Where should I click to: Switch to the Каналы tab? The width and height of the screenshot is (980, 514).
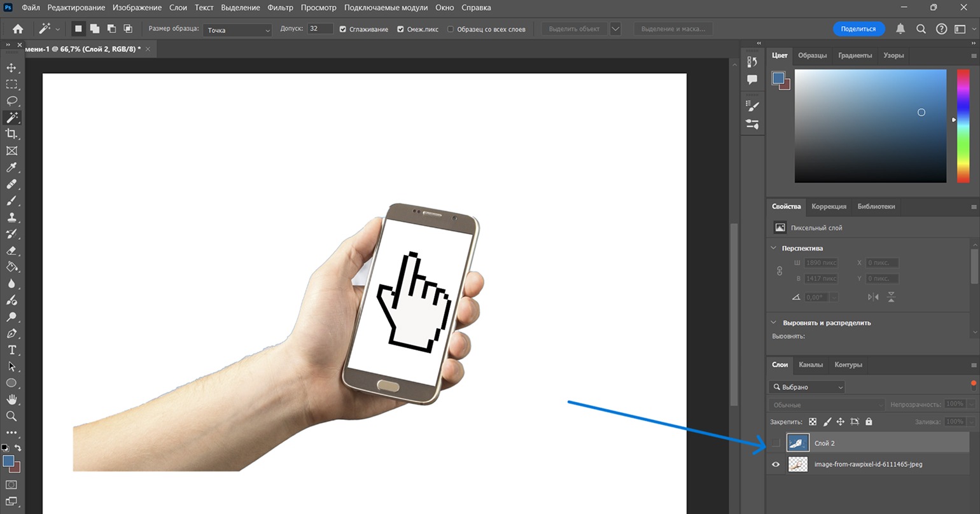tap(811, 365)
